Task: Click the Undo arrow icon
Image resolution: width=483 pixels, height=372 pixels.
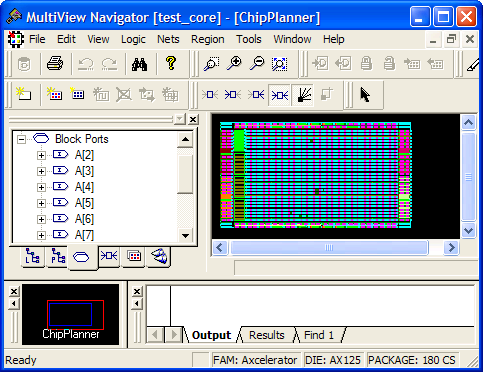Action: 86,63
